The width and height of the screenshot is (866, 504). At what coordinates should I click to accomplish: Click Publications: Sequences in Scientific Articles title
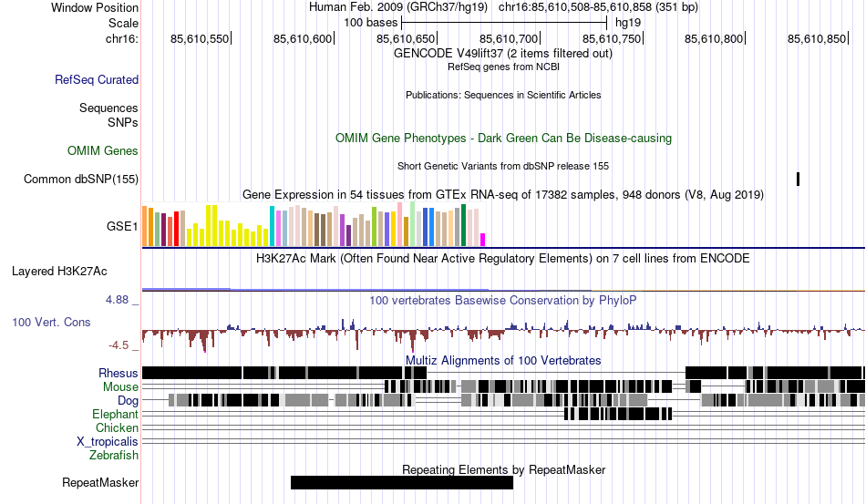coord(503,95)
